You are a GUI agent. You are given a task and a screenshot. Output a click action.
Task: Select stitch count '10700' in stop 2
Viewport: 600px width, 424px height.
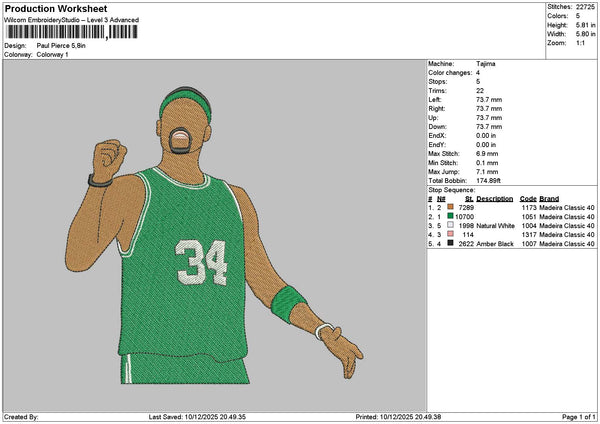point(465,217)
